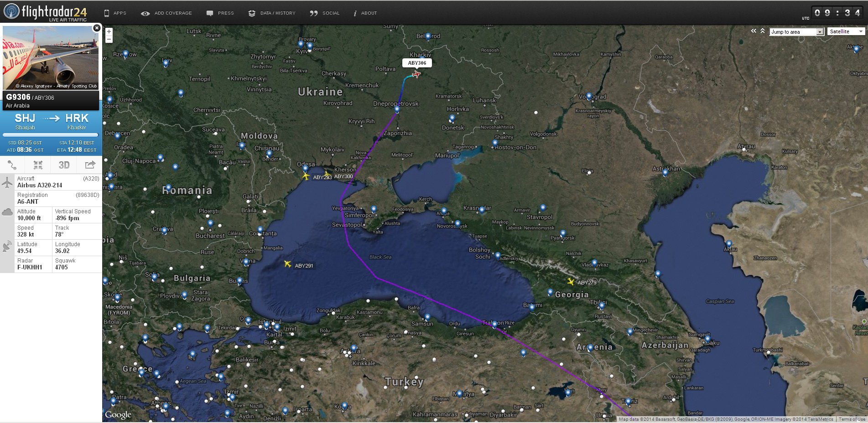Click the aircraft photo thumbnail
The width and height of the screenshot is (868, 423).
pos(51,58)
